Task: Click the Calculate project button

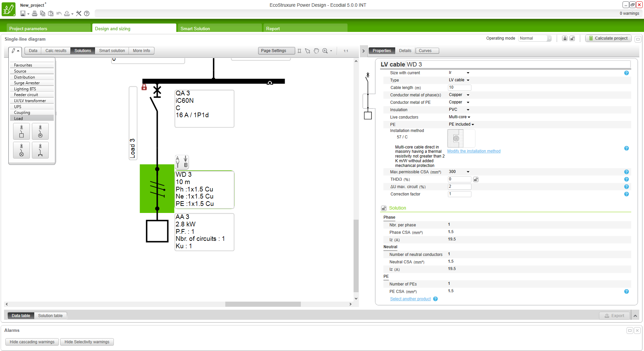Action: (x=608, y=38)
